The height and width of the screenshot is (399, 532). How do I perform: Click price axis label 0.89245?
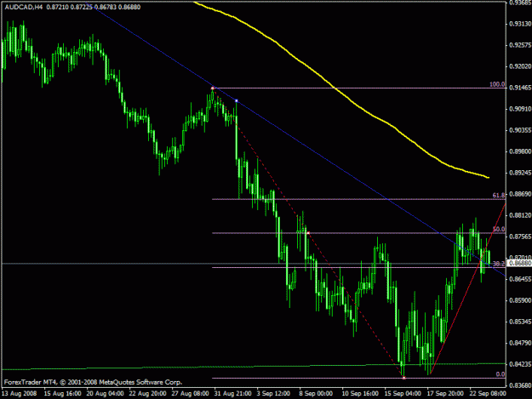(520, 173)
